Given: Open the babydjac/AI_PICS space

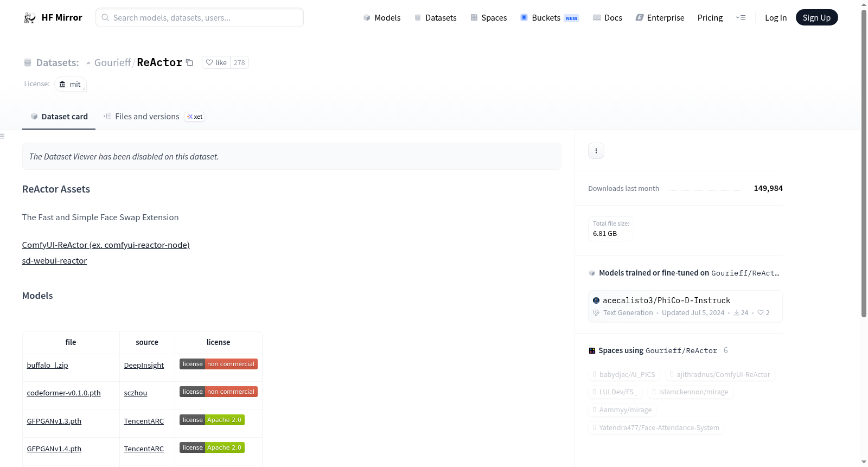Looking at the screenshot, I should (624, 374).
